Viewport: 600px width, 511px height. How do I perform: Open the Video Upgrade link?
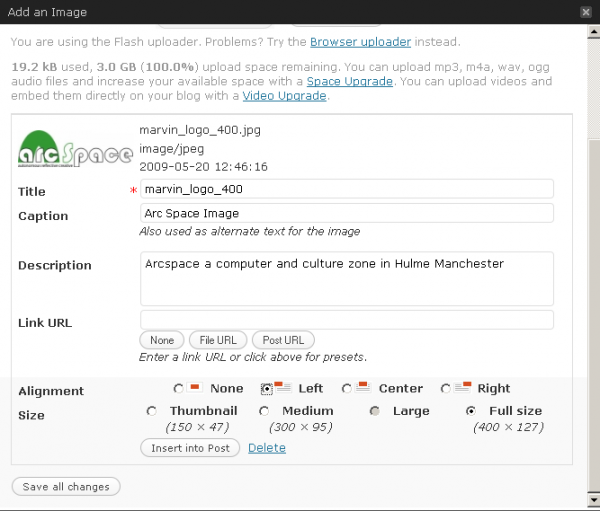[284, 96]
